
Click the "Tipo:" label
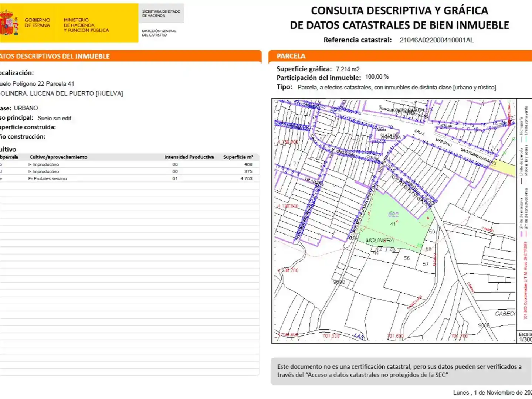(284, 87)
